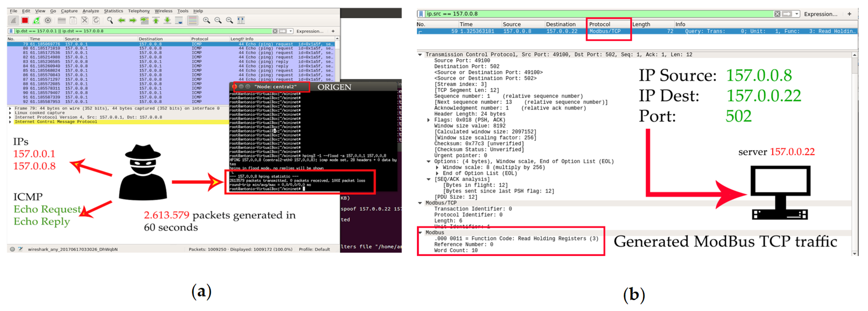Expand the Frame 79 tree row
This screenshot has height=311, width=868.
point(10,108)
